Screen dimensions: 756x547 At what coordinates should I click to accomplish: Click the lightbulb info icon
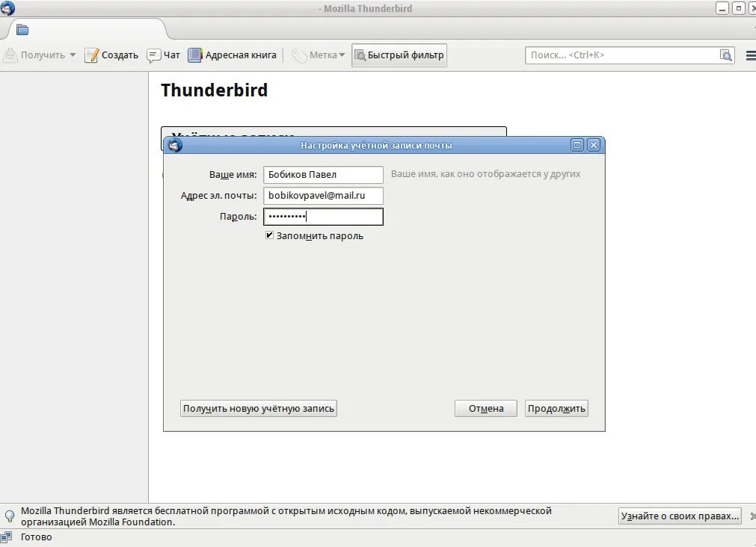[x=9, y=516]
